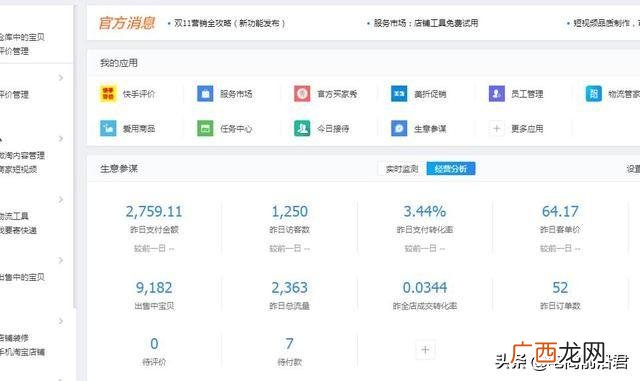Click the 52 昨日订单数 value
This screenshot has height=381, width=640.
tap(560, 288)
